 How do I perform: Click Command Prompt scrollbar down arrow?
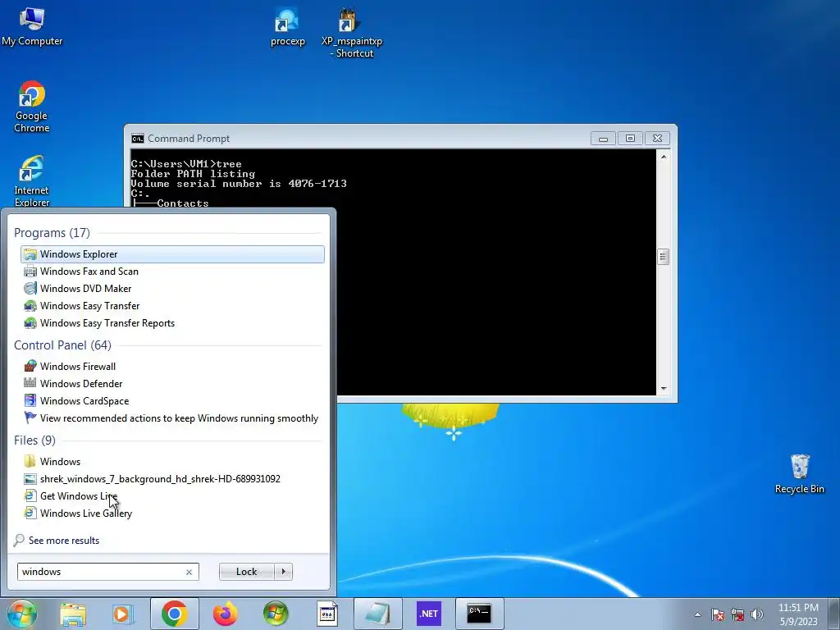(664, 388)
